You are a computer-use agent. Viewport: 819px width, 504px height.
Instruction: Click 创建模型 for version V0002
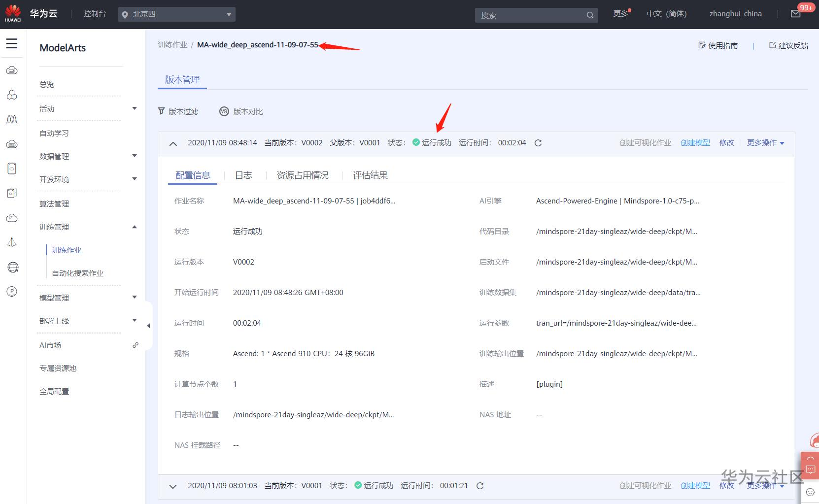click(x=695, y=143)
